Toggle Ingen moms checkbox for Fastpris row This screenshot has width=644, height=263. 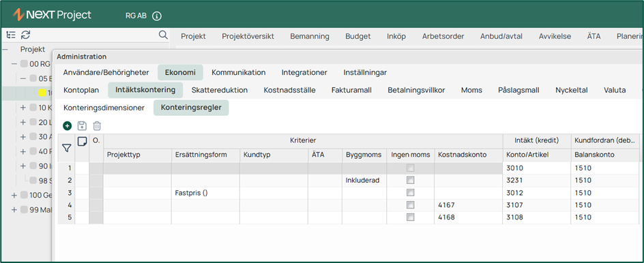pos(410,192)
